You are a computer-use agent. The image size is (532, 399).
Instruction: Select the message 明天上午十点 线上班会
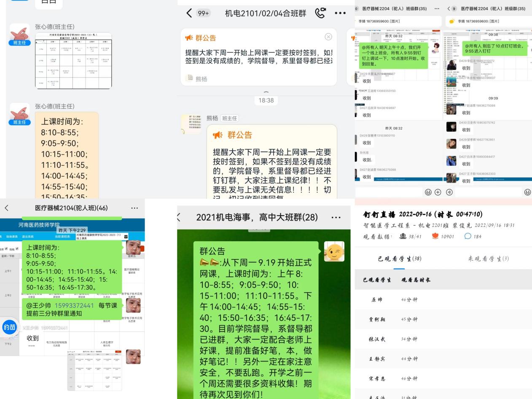pyautogui.click(x=393, y=55)
